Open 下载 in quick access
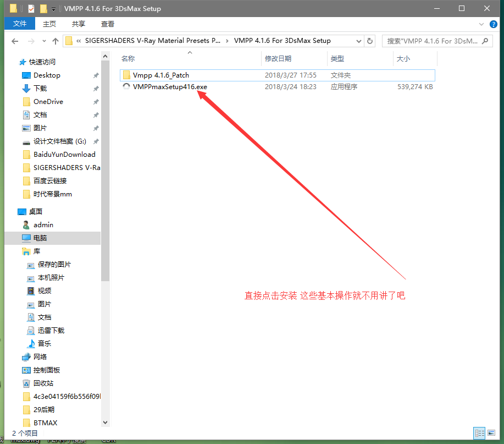The width and height of the screenshot is (504, 444). click(x=40, y=89)
